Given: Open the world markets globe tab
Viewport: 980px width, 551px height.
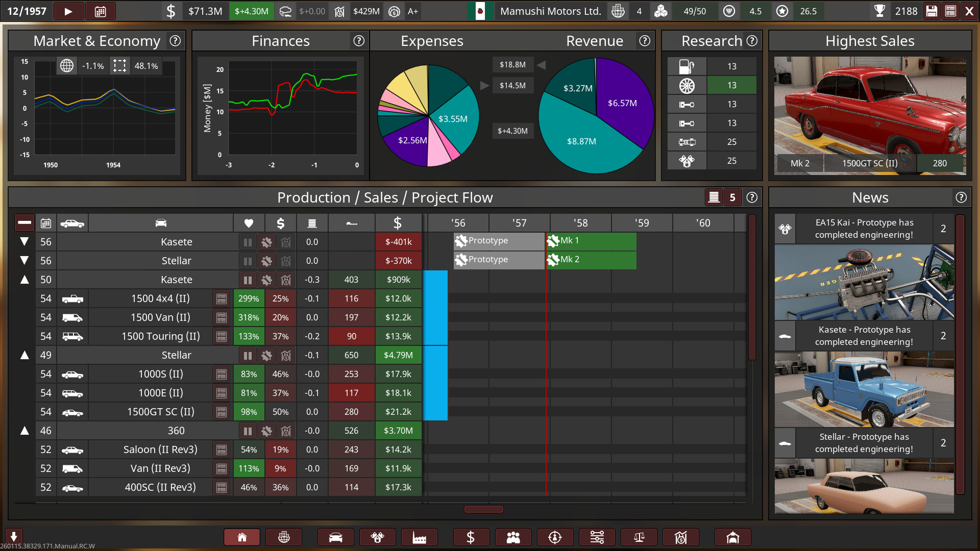Looking at the screenshot, I should 284,537.
